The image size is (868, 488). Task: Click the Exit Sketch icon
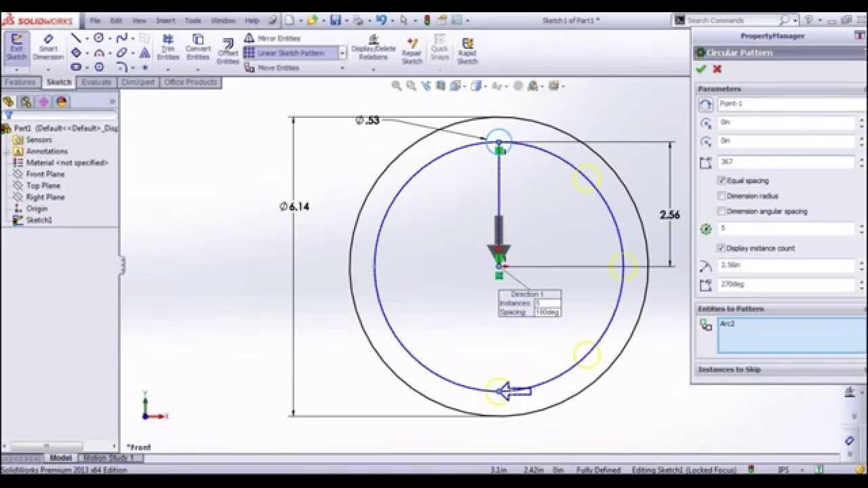[x=16, y=47]
